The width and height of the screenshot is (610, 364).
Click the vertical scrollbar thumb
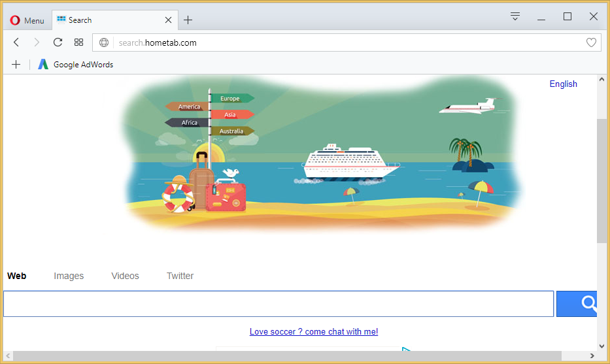point(602,181)
